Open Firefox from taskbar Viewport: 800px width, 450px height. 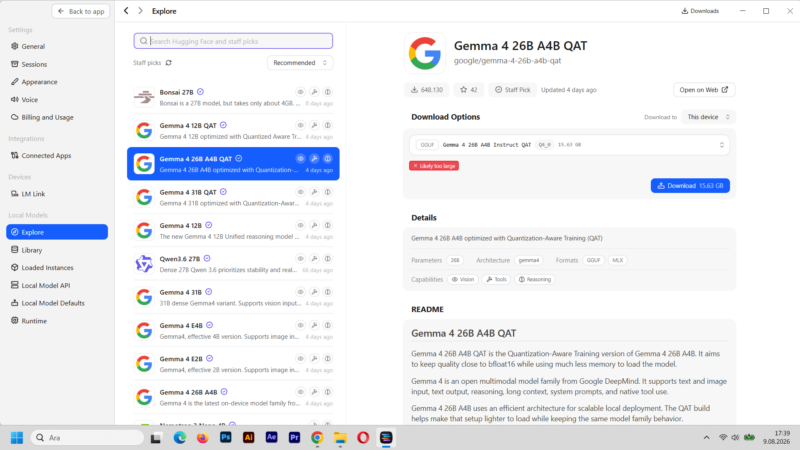tap(203, 438)
